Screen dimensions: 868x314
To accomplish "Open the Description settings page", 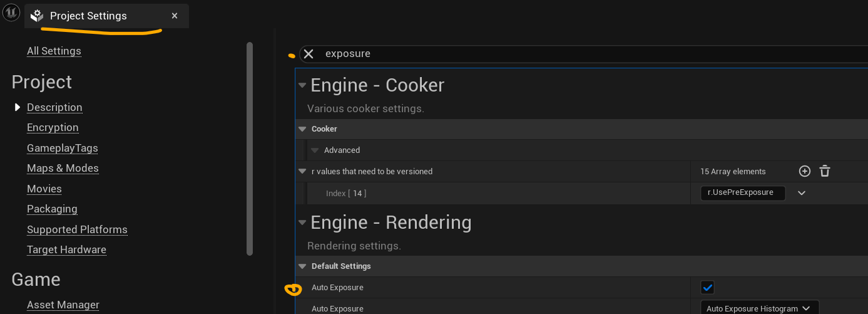I will point(54,107).
